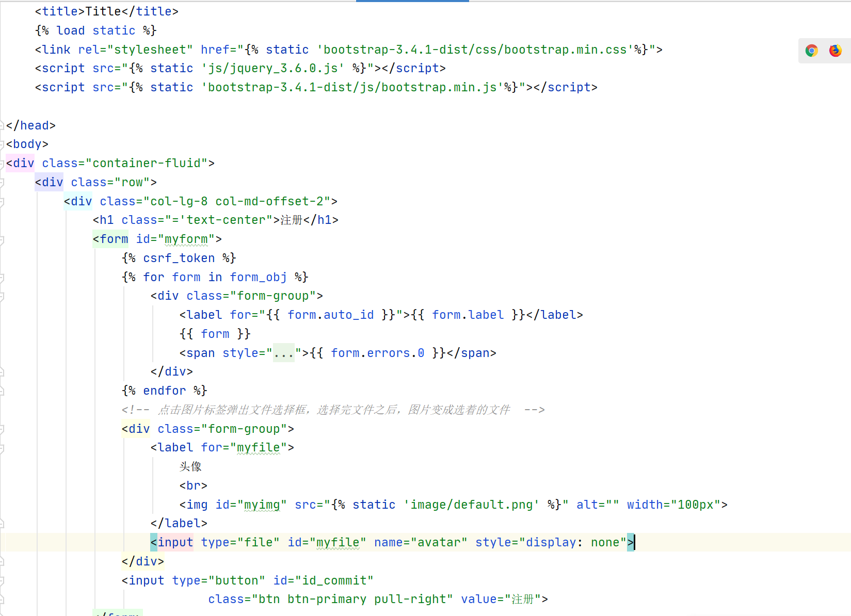Click the value="注册" attribute
The width and height of the screenshot is (851, 616).
point(501,599)
